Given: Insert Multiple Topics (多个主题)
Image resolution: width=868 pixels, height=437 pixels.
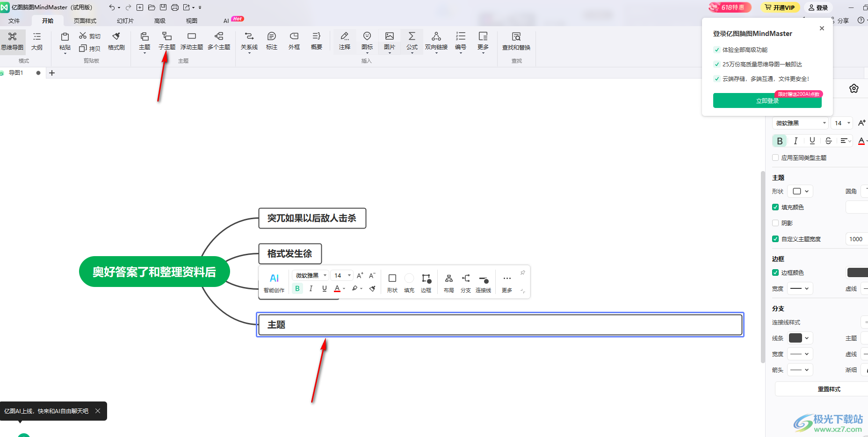Looking at the screenshot, I should click(219, 41).
